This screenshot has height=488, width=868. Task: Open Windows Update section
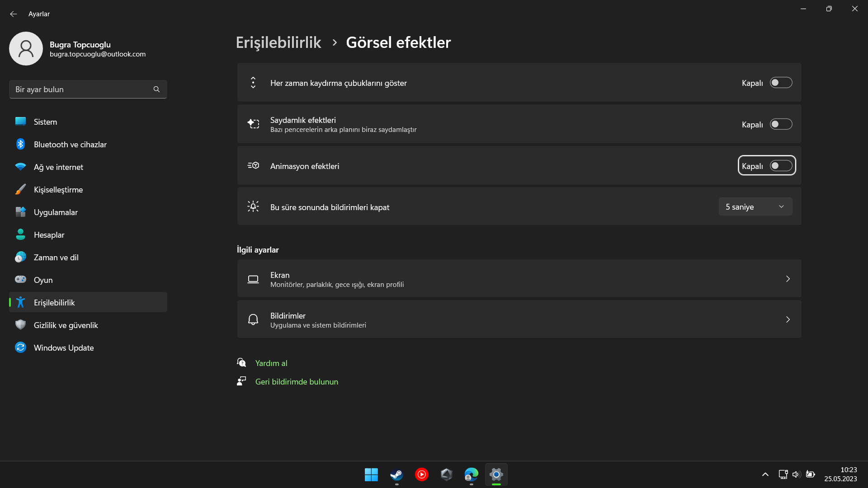point(63,348)
